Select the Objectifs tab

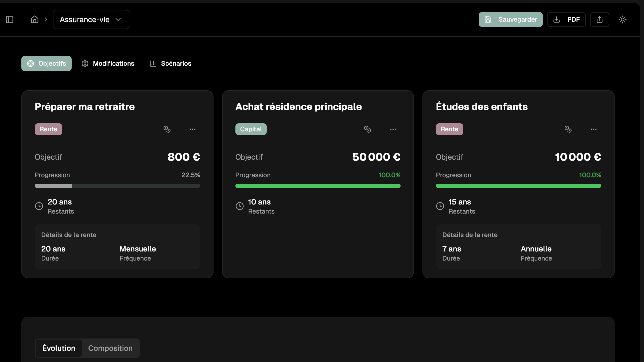(46, 64)
